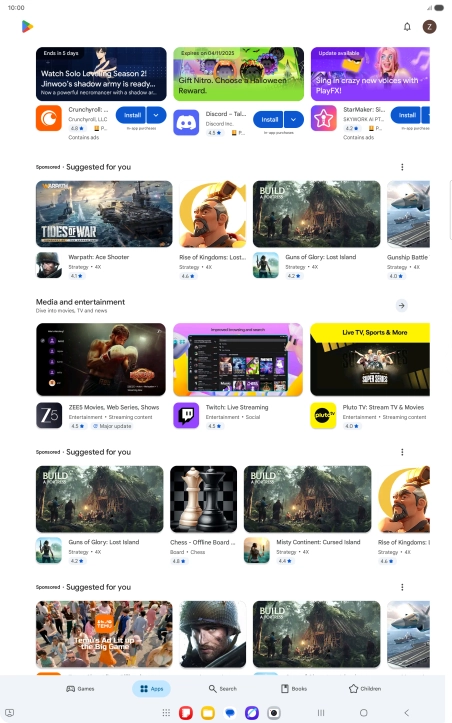Switch to the Games tab
The height and width of the screenshot is (723, 452).
[x=80, y=688]
